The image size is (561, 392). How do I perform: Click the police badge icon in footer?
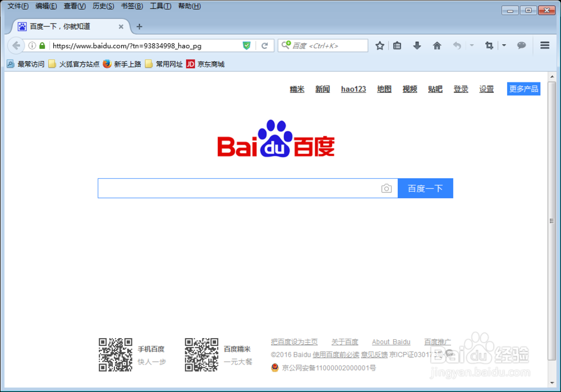[275, 367]
